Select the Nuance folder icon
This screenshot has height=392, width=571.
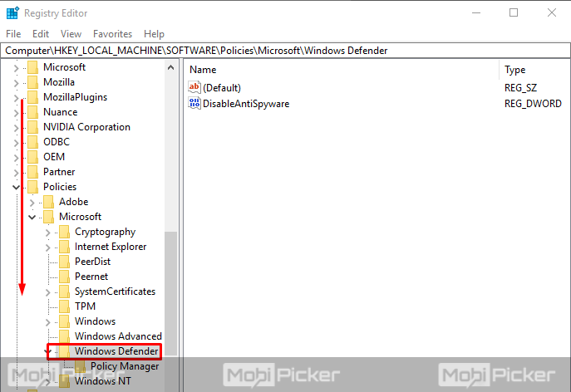click(x=32, y=112)
